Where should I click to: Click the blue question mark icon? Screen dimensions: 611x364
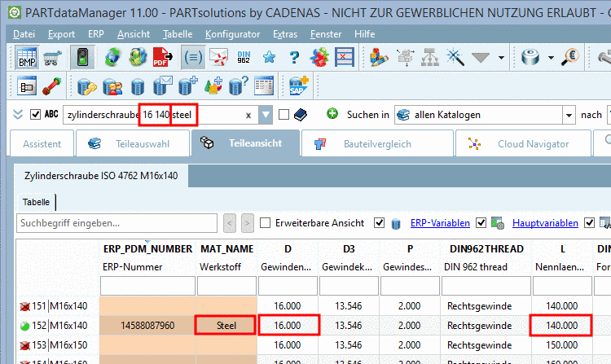pyautogui.click(x=294, y=58)
